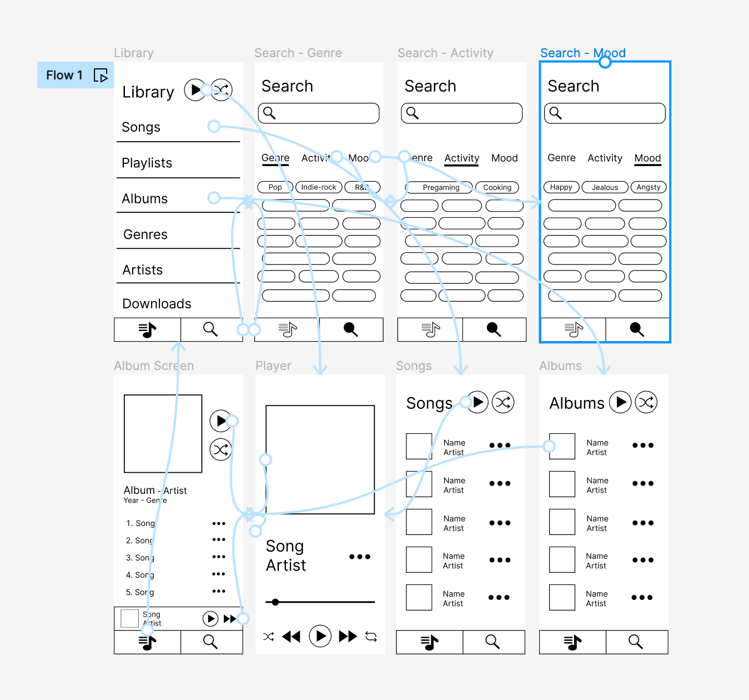This screenshot has width=749, height=700.
Task: Toggle shuffle in Player controls
Action: tap(269, 637)
